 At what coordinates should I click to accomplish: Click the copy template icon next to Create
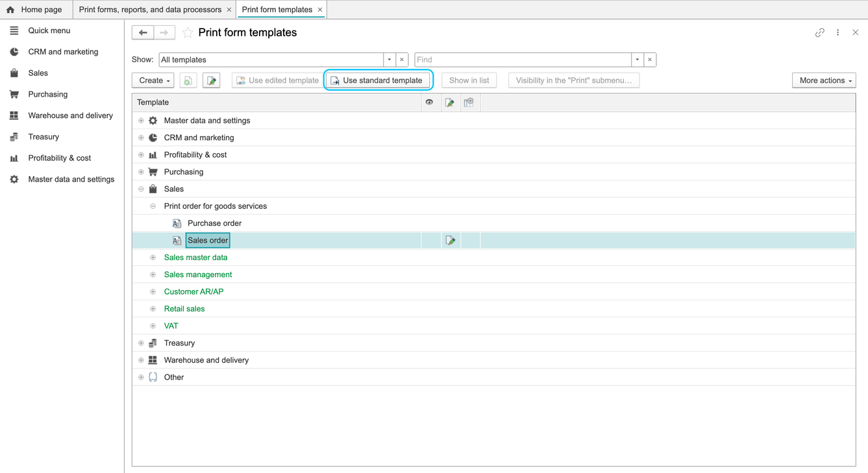tap(188, 80)
